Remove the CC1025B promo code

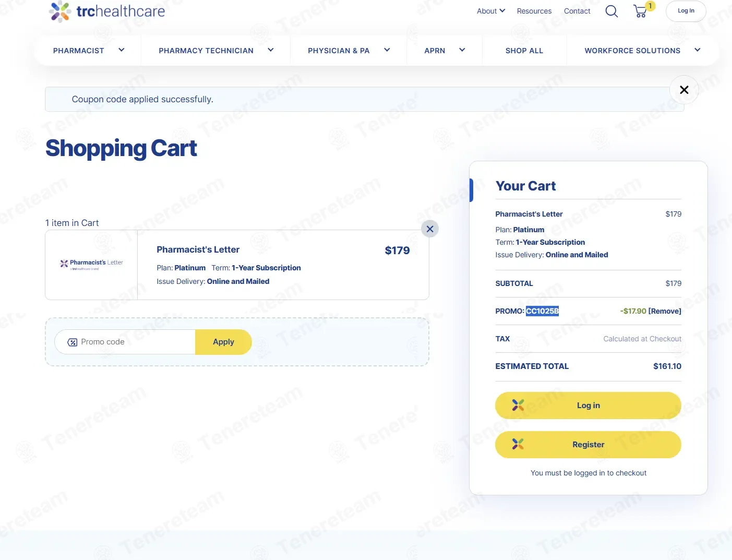click(x=665, y=311)
